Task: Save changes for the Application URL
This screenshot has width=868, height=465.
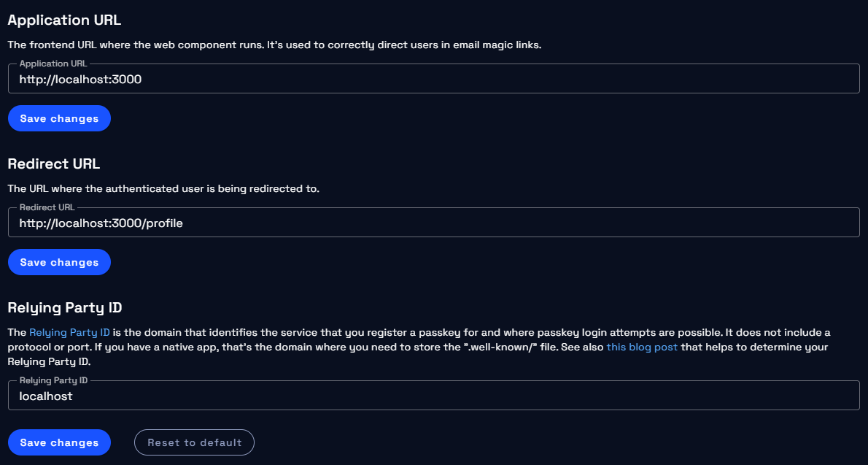Action: [59, 118]
